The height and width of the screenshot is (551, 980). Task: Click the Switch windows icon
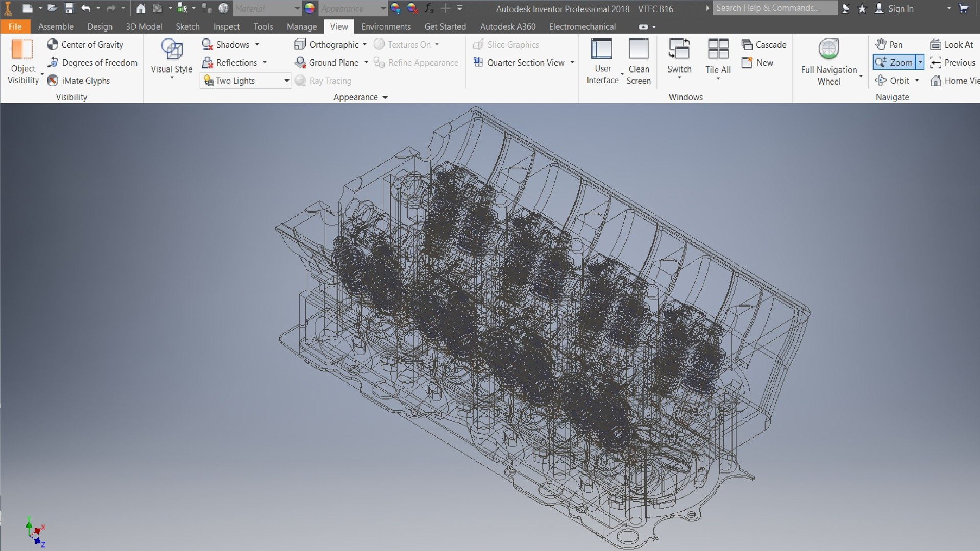679,49
